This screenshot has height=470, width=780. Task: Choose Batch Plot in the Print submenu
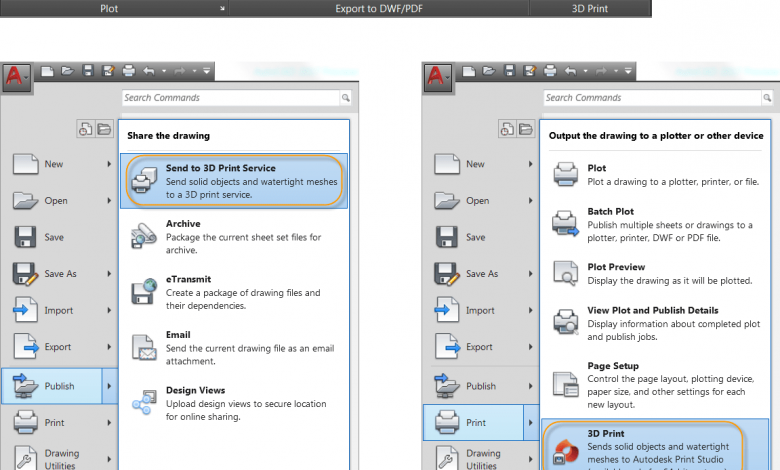pos(656,224)
